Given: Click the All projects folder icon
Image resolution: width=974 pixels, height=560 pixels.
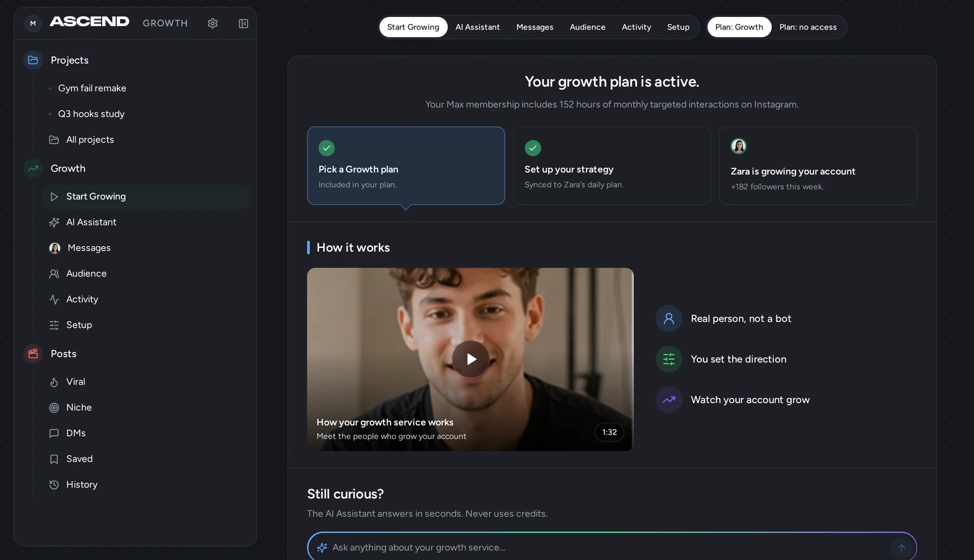Looking at the screenshot, I should 54,140.
